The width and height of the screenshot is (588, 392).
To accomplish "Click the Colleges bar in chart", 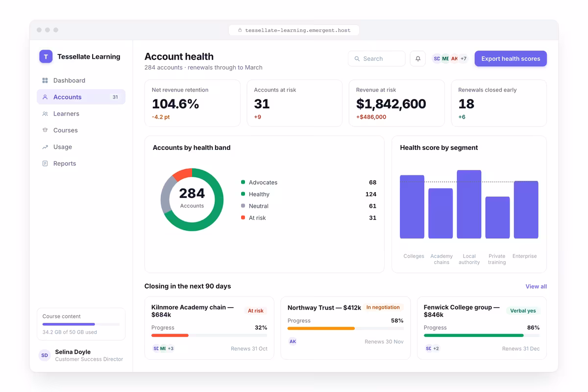I will click(412, 207).
